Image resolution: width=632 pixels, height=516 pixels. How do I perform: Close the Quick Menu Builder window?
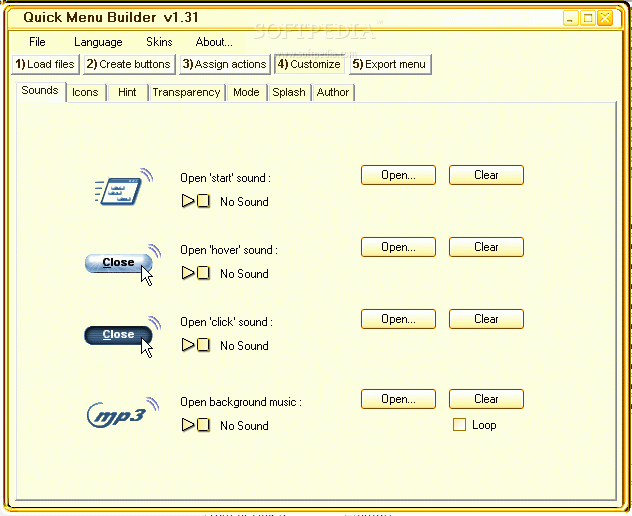tap(605, 18)
